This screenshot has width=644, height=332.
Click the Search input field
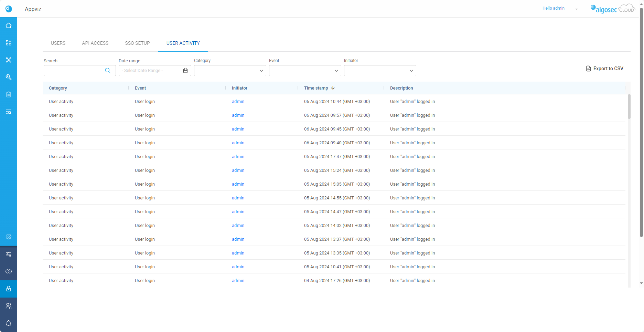[74, 71]
